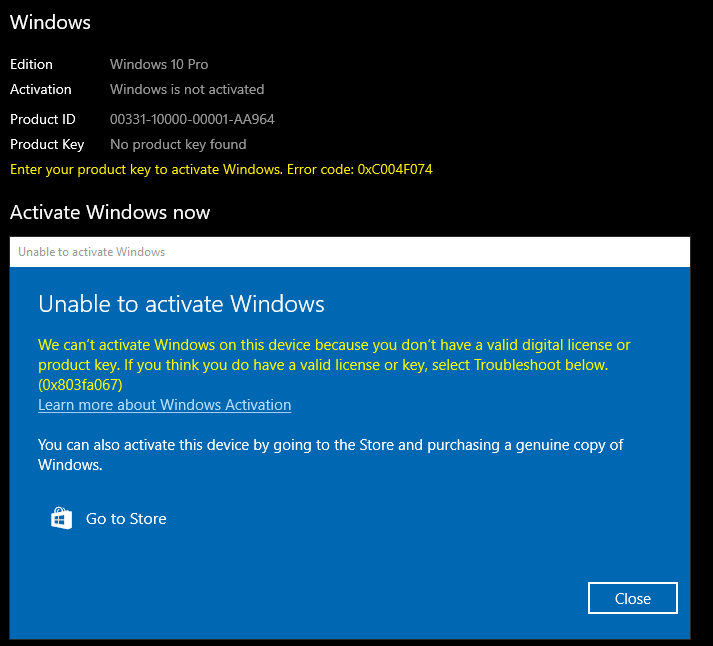Select the 'No product key found' text
The width and height of the screenshot is (713, 646).
(178, 144)
